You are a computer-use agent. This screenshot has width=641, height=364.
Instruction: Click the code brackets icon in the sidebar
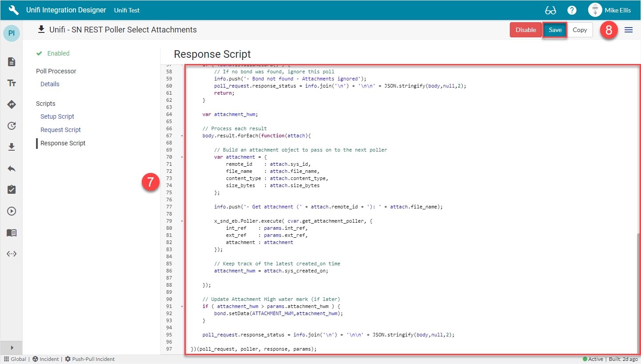[12, 254]
